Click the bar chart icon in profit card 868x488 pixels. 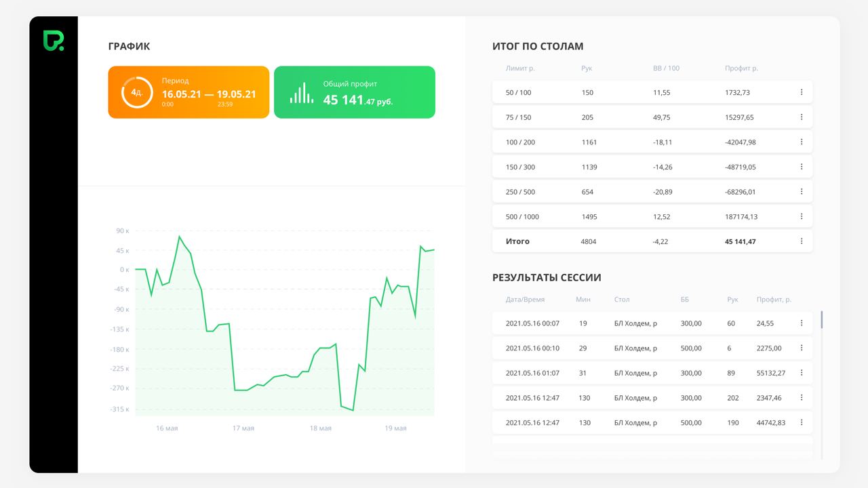pyautogui.click(x=302, y=93)
